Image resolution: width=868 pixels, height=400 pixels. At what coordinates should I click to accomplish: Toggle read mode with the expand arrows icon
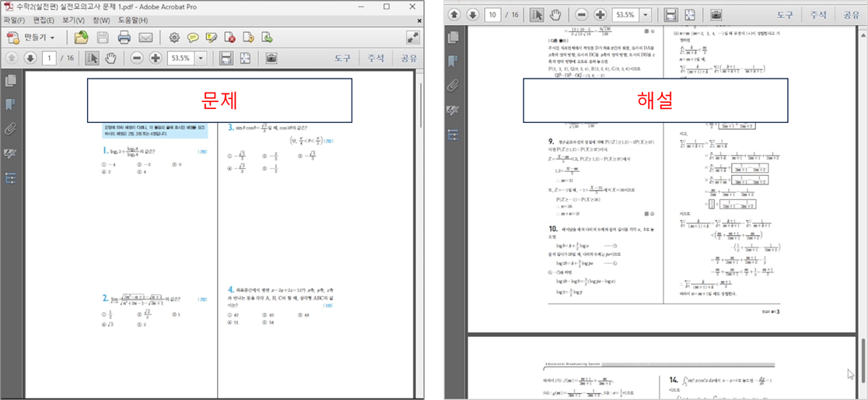(x=412, y=37)
